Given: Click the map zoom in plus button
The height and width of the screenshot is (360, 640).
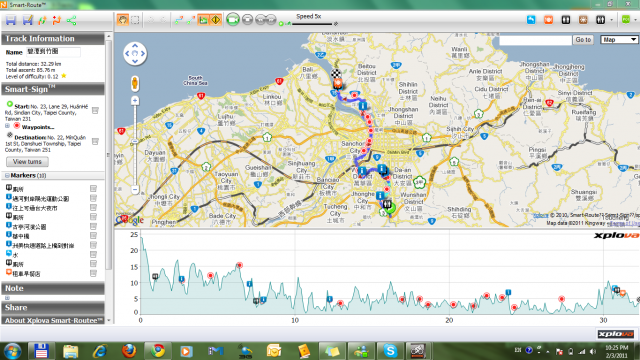Looking at the screenshot, I should [135, 100].
